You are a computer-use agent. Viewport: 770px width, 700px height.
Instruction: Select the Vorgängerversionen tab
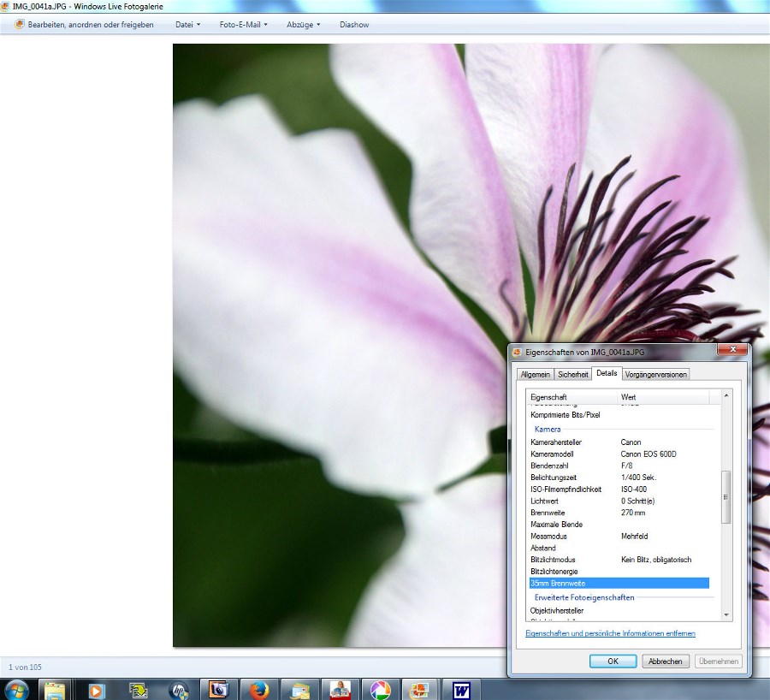(x=655, y=374)
